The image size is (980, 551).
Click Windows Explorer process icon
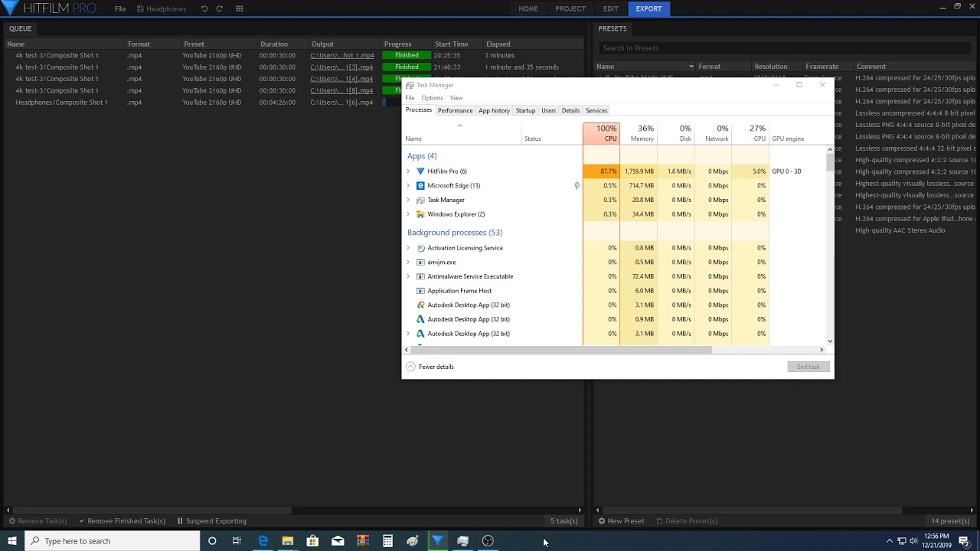[x=420, y=214]
